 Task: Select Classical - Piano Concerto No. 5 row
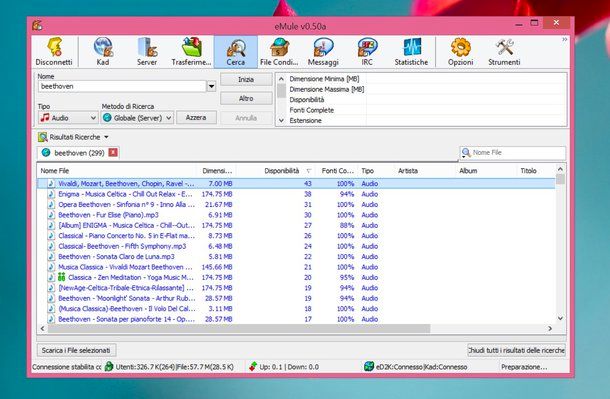(x=296, y=236)
